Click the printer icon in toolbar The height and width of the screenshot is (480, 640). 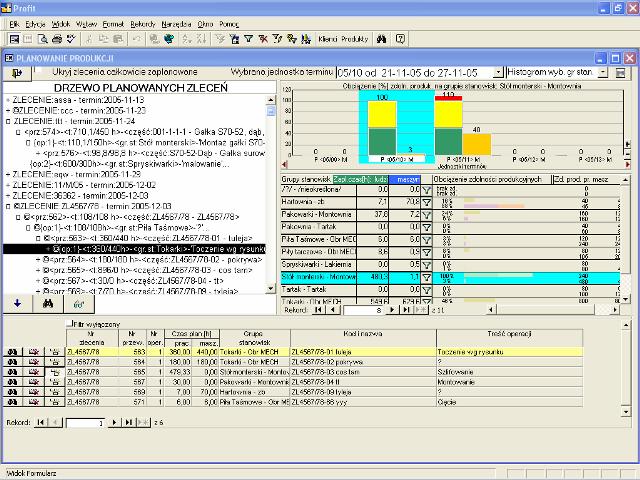pos(57,39)
